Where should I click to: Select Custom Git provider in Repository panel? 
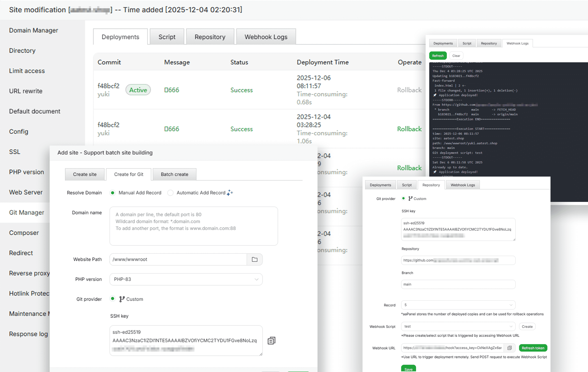point(403,199)
